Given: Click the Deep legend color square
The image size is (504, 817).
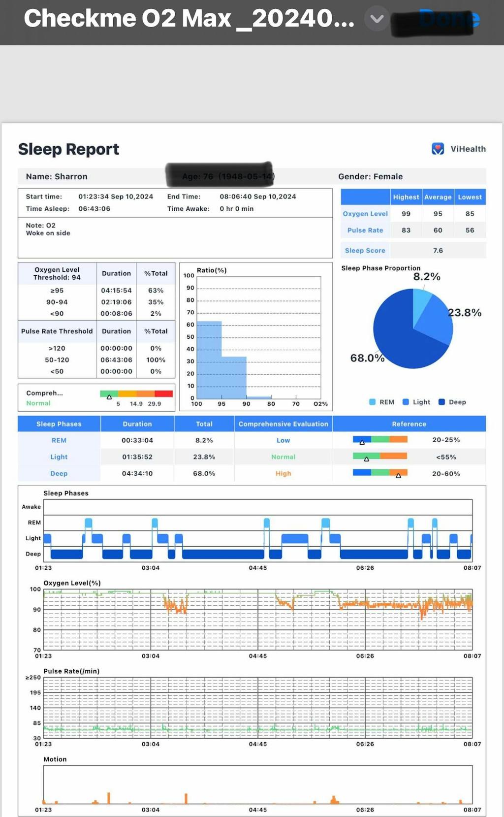Looking at the screenshot, I should (441, 402).
